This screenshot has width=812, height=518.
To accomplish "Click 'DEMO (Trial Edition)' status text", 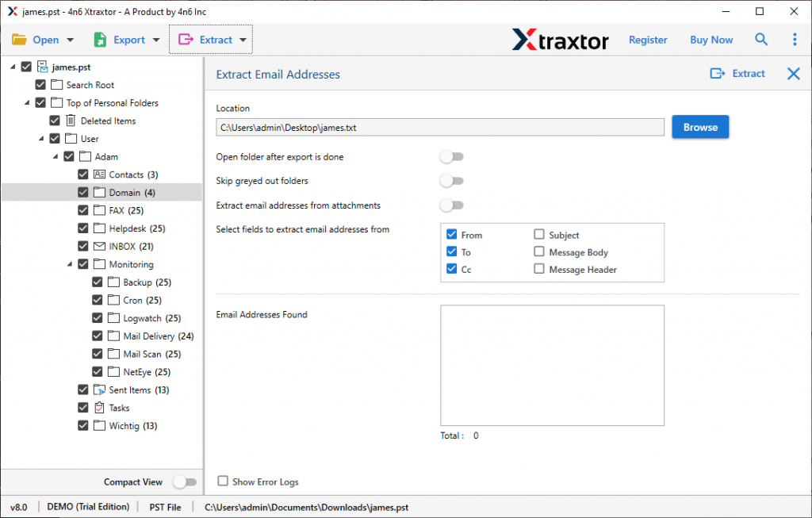I will coord(88,507).
